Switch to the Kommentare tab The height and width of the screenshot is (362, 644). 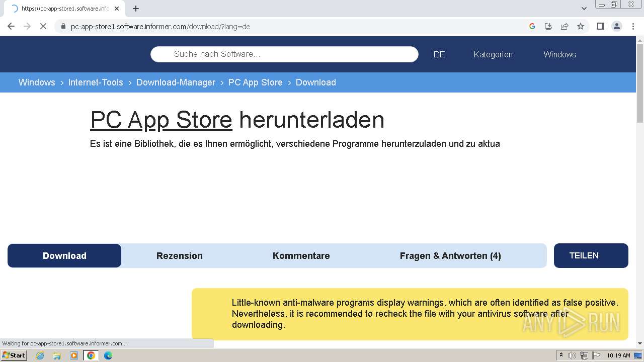coord(301,255)
